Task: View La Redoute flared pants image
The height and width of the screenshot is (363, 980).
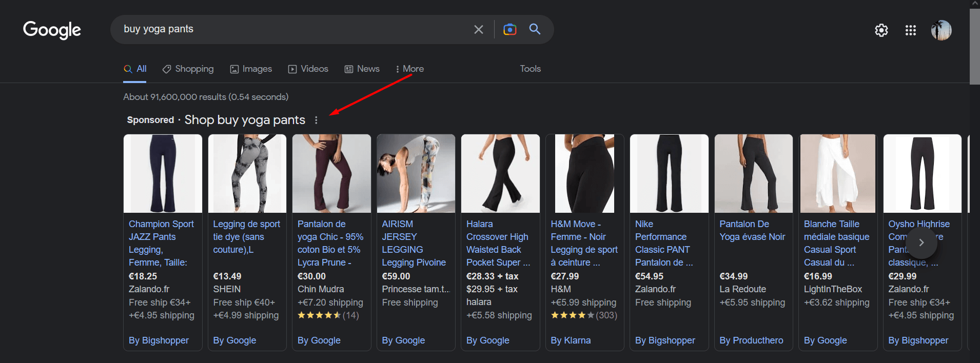Action: pyautogui.click(x=754, y=173)
